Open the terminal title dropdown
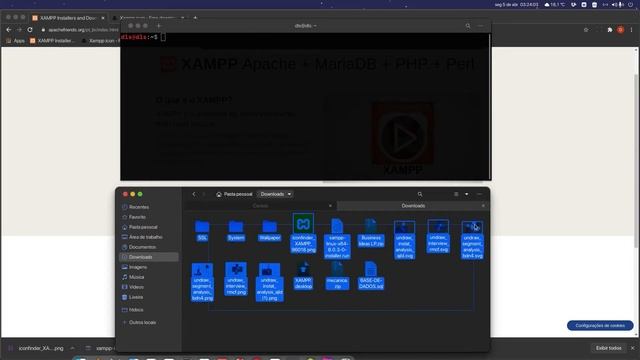This screenshot has height=360, width=640. point(305,26)
